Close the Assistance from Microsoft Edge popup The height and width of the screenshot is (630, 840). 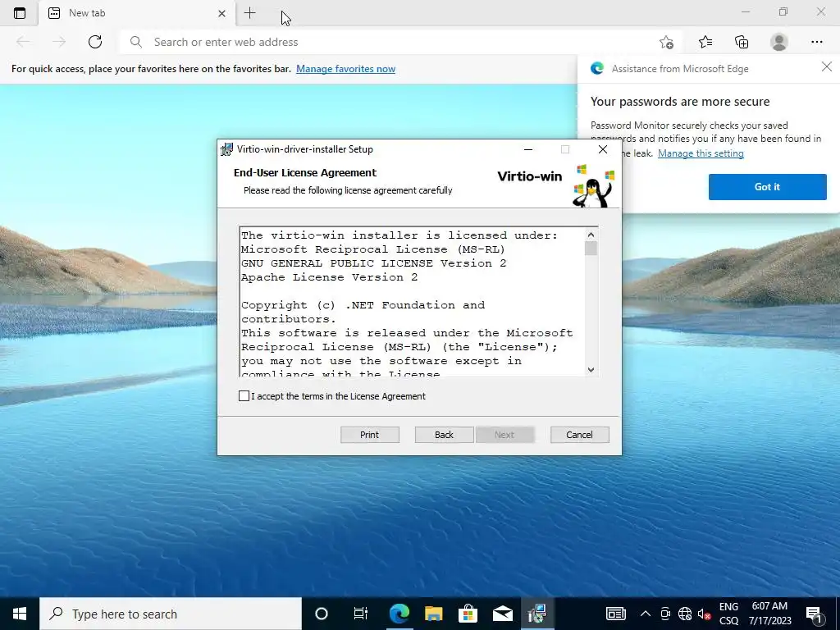[x=827, y=66]
